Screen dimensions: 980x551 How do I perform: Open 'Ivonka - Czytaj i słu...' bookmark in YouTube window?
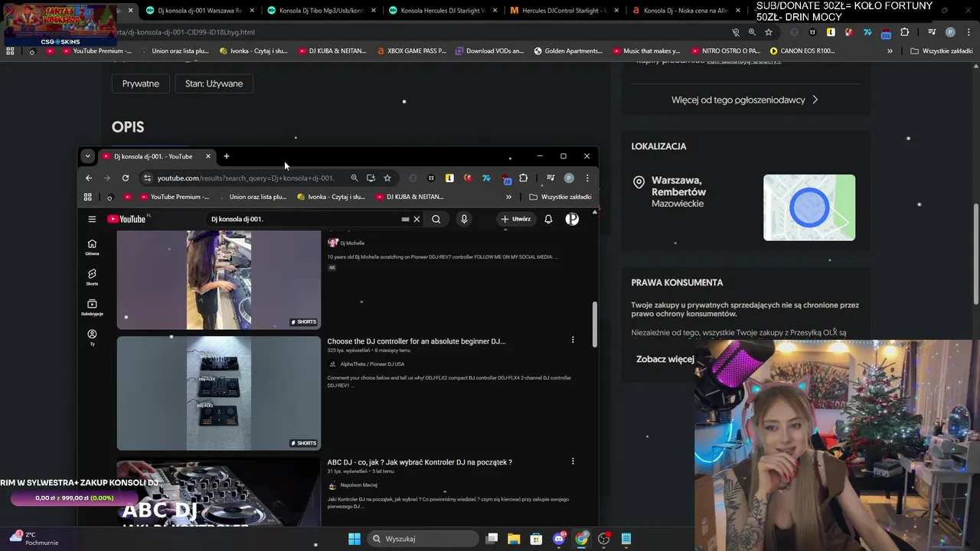(x=331, y=197)
